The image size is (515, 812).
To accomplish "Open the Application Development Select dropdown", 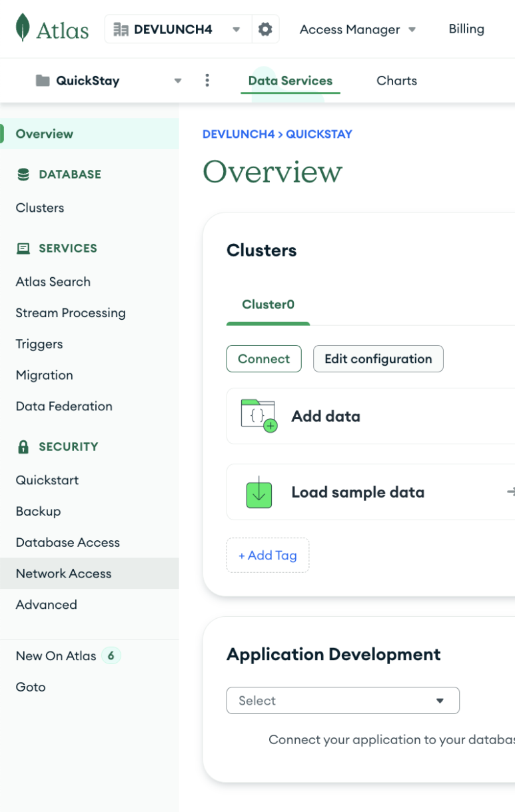I will [x=343, y=700].
